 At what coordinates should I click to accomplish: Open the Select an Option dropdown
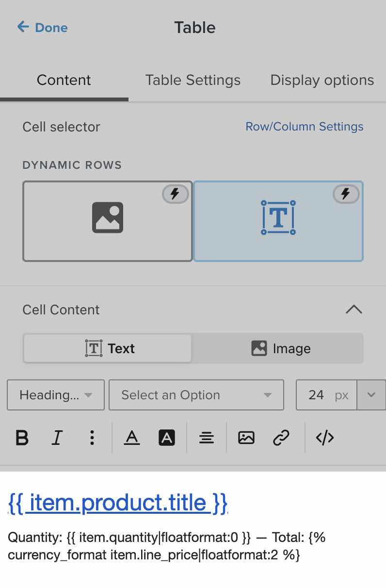(196, 395)
